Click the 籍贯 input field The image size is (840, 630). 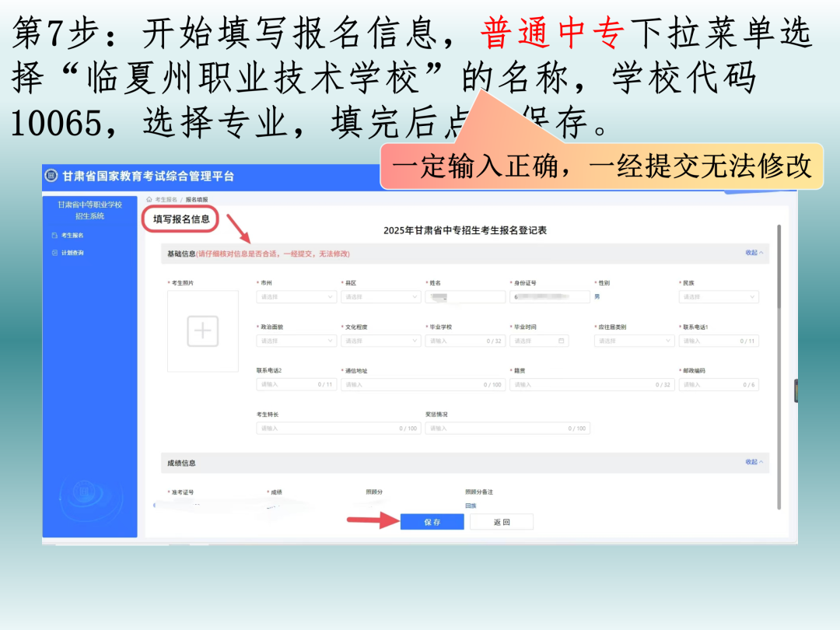[592, 385]
